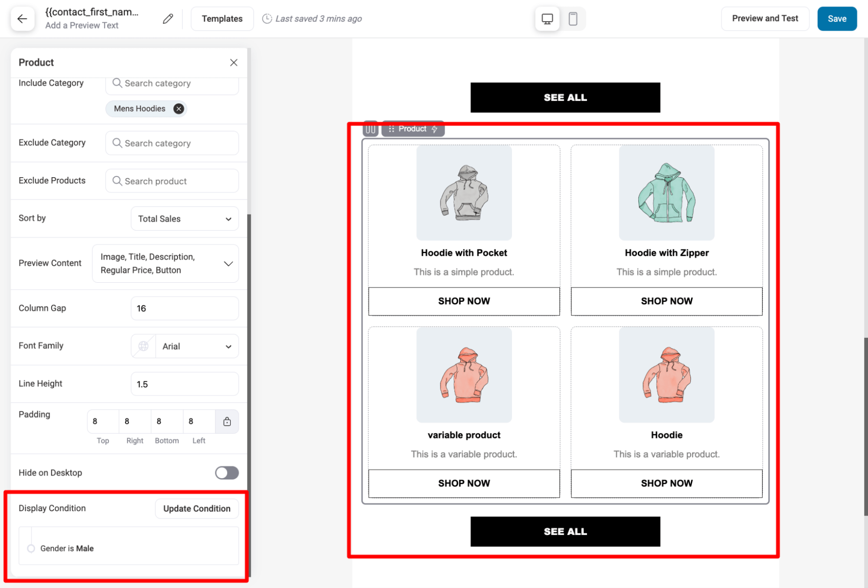The image size is (868, 588).
Task: Expand the Sort by Total Sales dropdown
Action: pos(184,218)
